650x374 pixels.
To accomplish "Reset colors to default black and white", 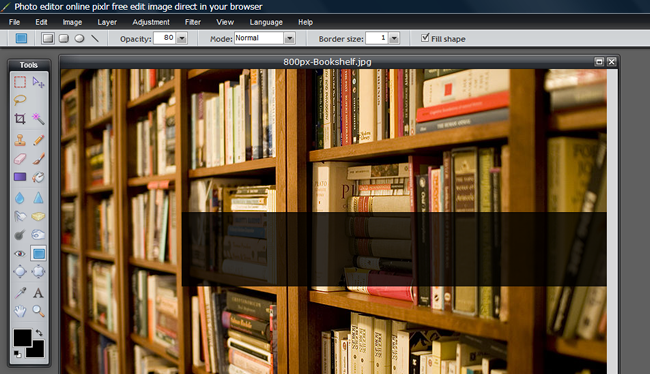I will (17, 354).
